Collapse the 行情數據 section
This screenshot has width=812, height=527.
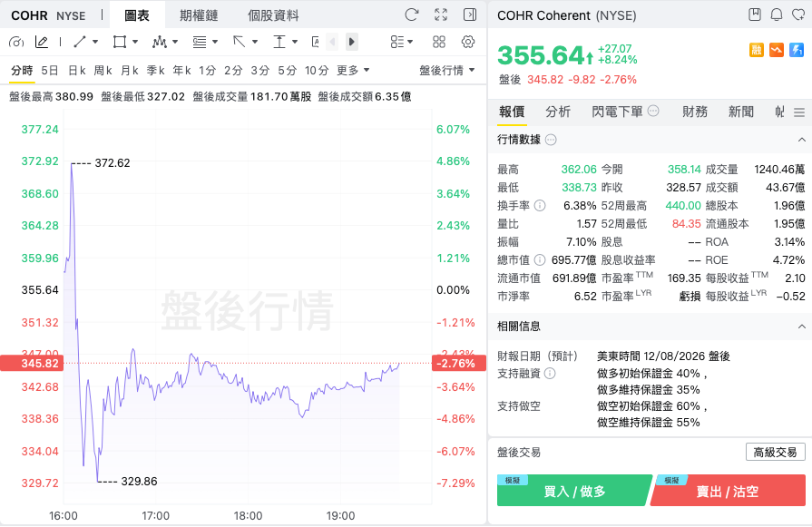pyautogui.click(x=802, y=140)
